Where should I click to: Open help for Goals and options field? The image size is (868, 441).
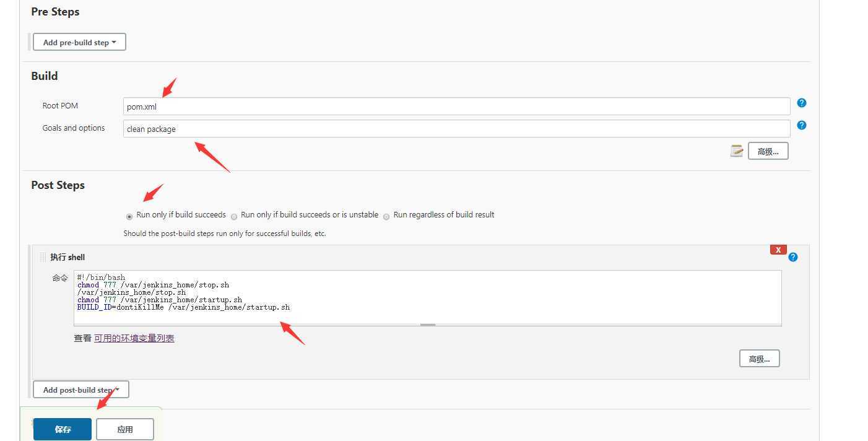pyautogui.click(x=801, y=125)
